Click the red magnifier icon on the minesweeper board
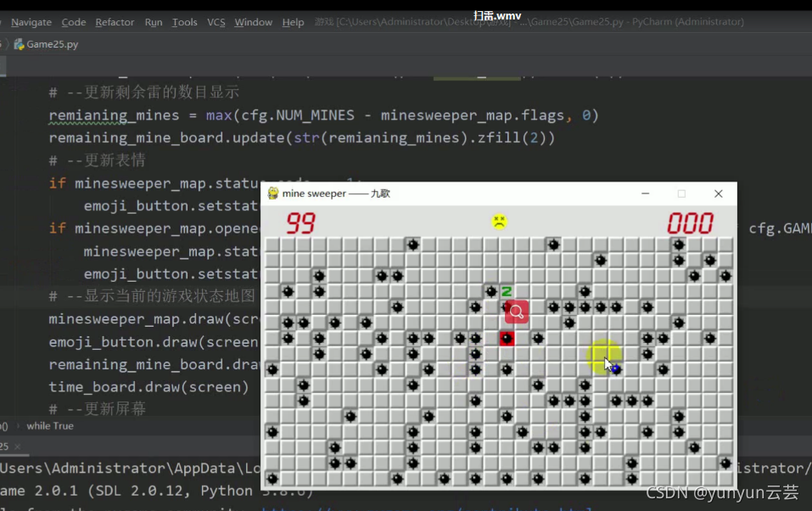The image size is (812, 511). 517,312
